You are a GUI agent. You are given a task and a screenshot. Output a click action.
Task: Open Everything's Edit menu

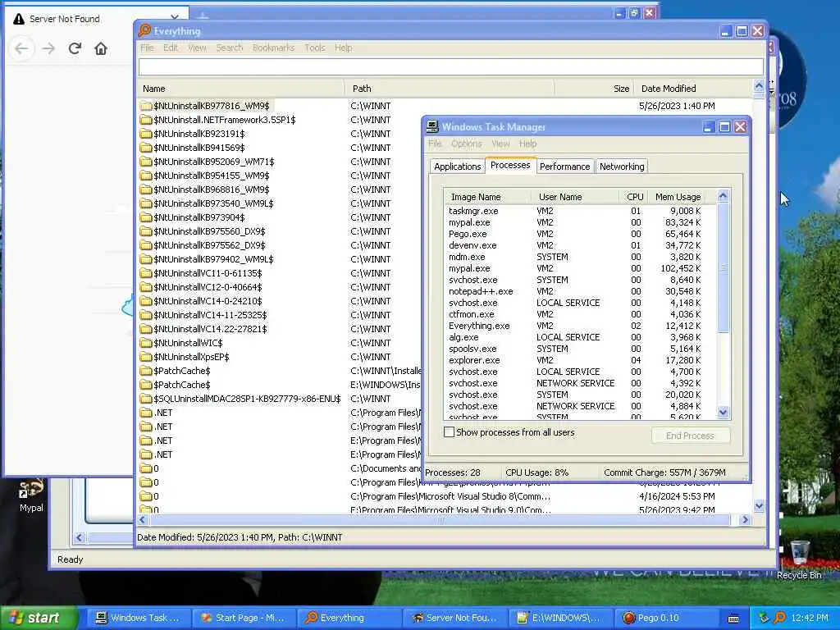click(171, 48)
